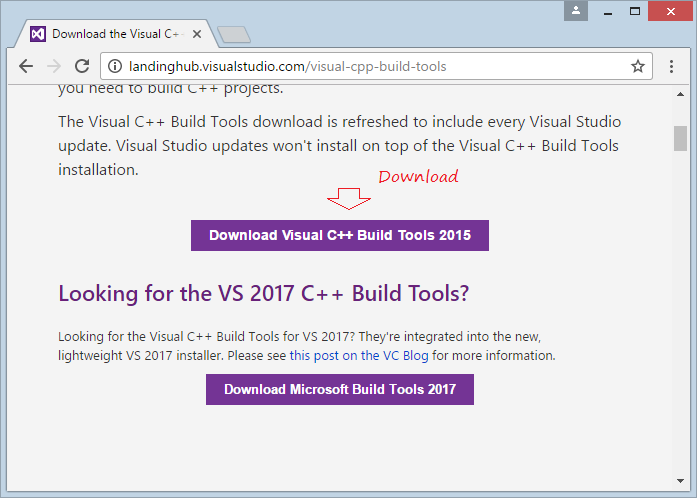Screen dimensions: 697x498
Task: Click Download Microsoft Build Tools 2017 button
Action: click(x=340, y=390)
